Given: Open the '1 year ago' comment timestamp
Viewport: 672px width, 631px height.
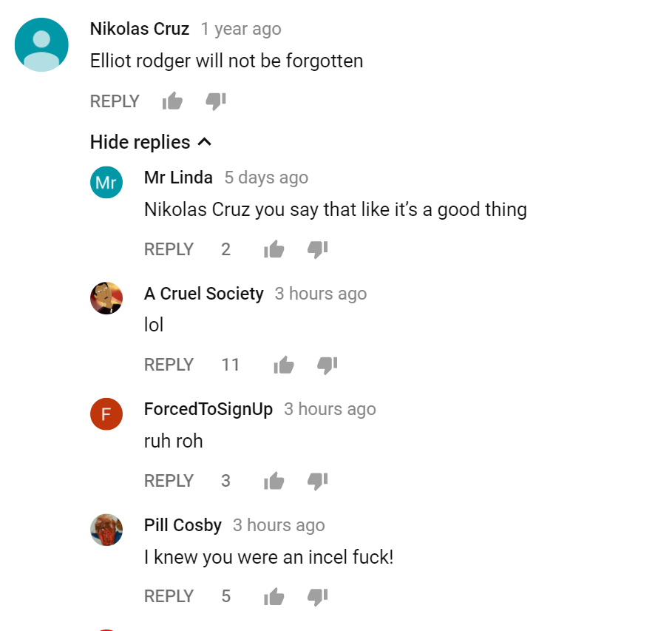Looking at the screenshot, I should pos(241,29).
